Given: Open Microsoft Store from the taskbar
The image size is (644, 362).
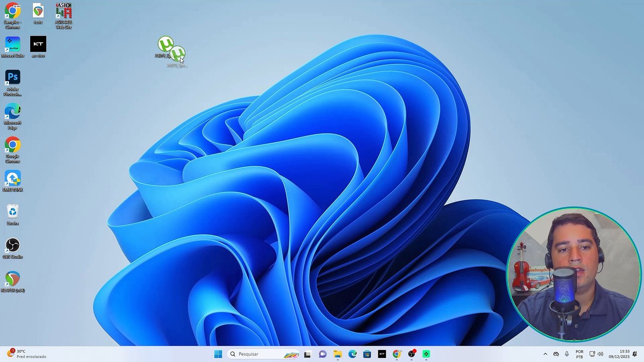Looking at the screenshot, I should point(367,354).
